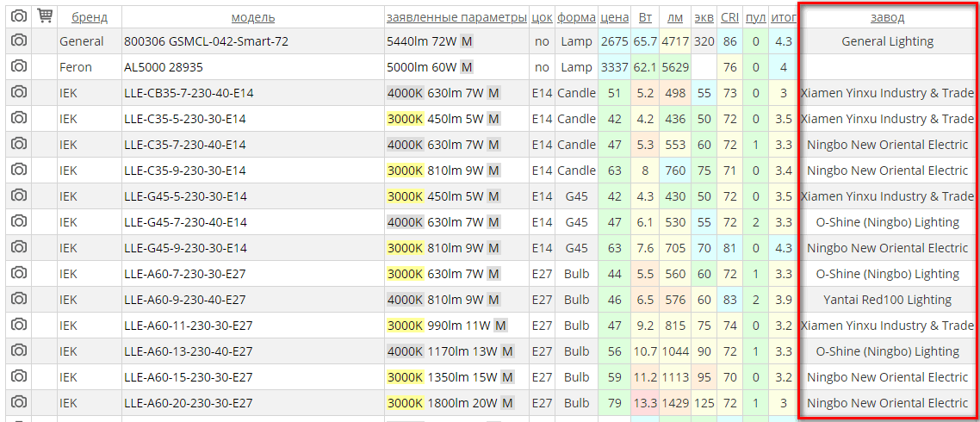Image resolution: width=980 pixels, height=422 pixels.
Task: Click factory cell in LLE-G45-7-230-40-E14 row
Action: click(888, 222)
